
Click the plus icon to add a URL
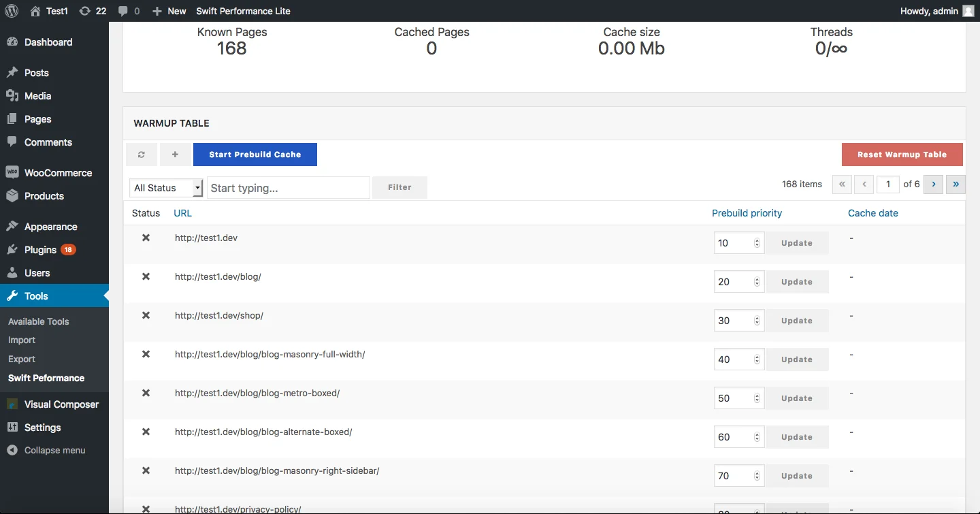click(x=176, y=154)
